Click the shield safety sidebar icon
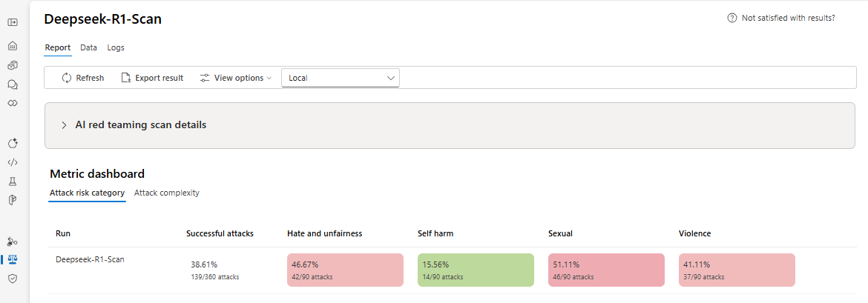 click(13, 279)
